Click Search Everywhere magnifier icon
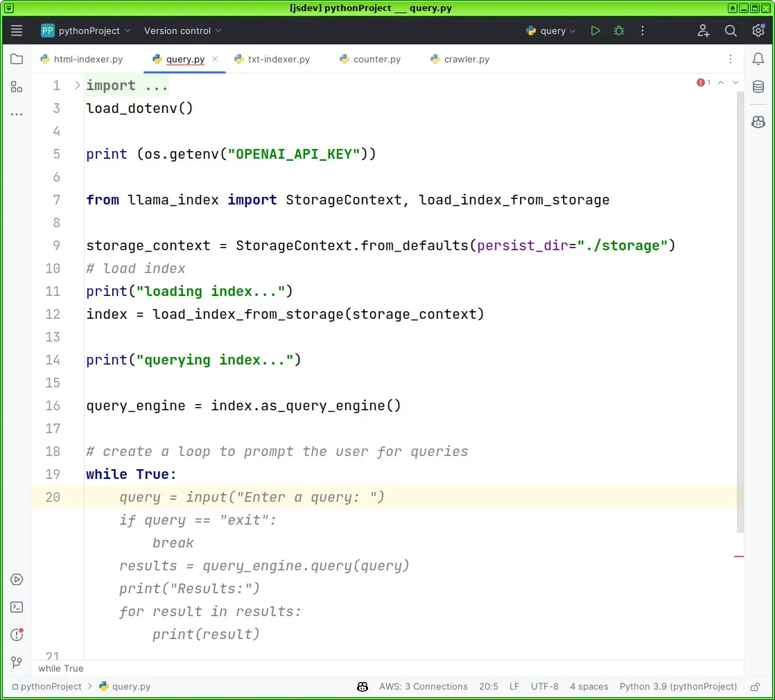The image size is (775, 700). pos(731,30)
